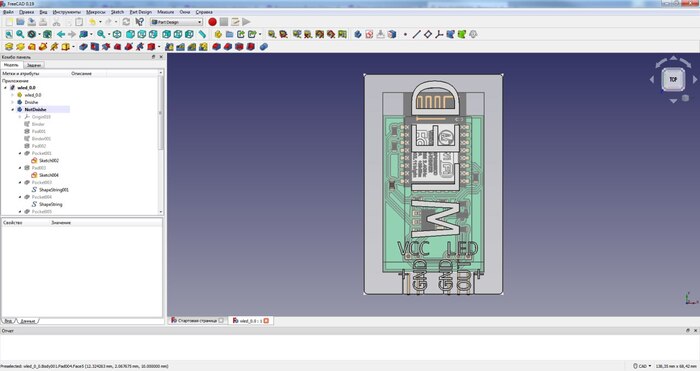The height and width of the screenshot is (371, 700).
Task: Close the wled_0.0 document tab
Action: 267,321
